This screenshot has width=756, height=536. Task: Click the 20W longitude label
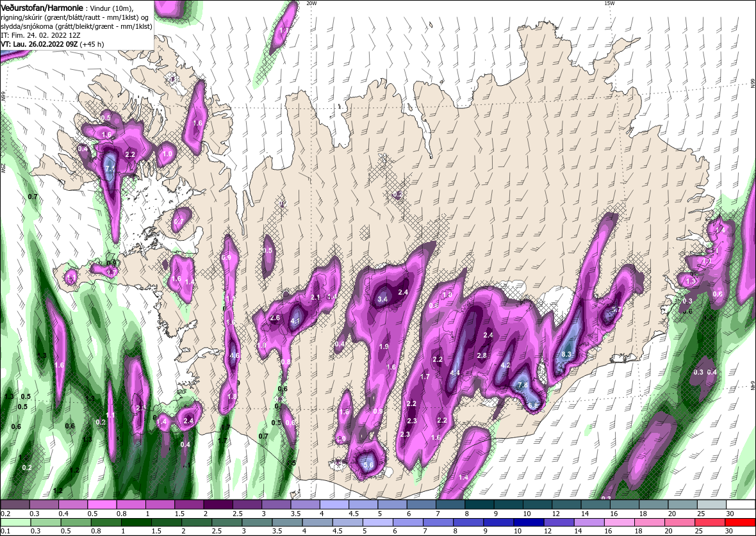click(x=311, y=3)
